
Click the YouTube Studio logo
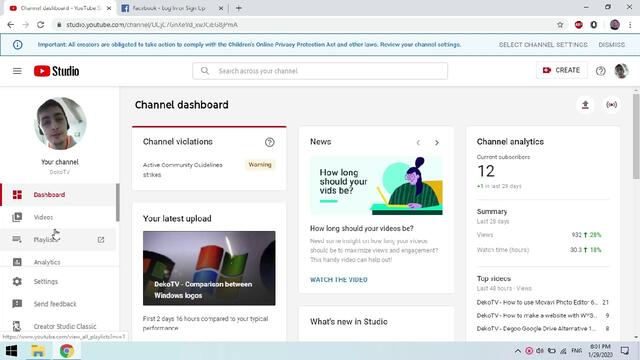(x=56, y=71)
